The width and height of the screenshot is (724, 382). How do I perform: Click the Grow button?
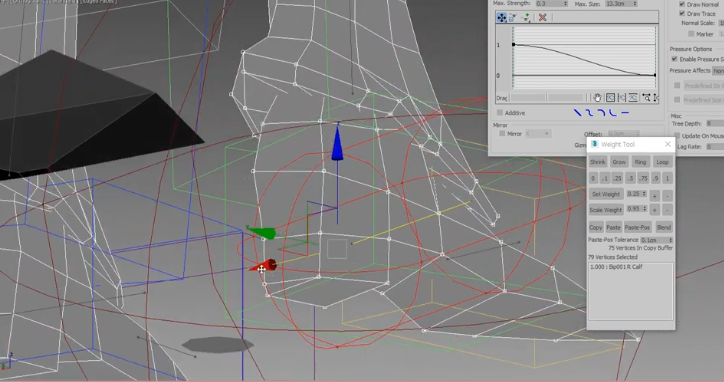tap(619, 162)
